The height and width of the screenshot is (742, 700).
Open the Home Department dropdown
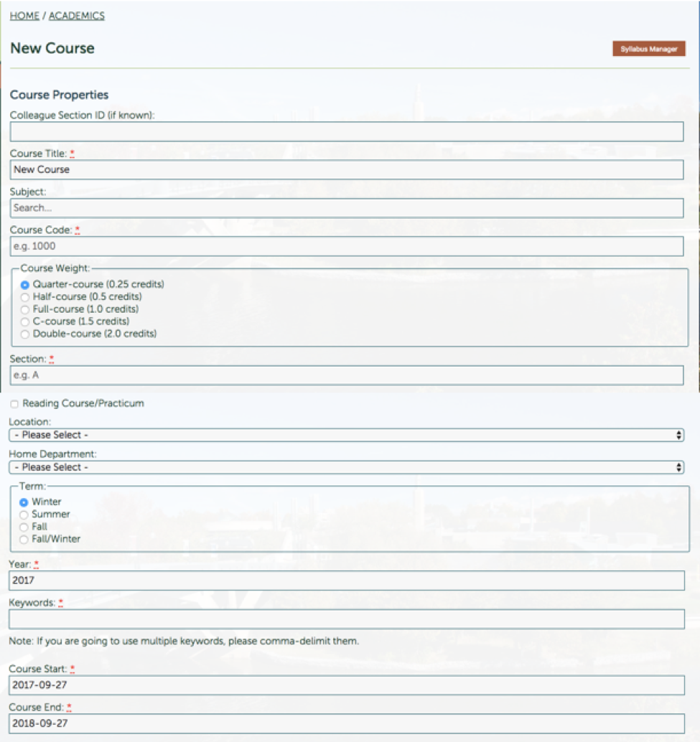coord(345,466)
